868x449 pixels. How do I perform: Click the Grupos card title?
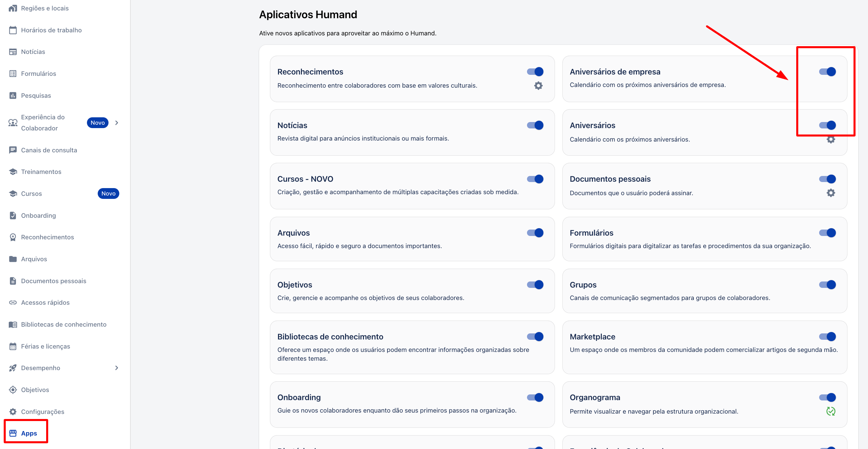click(x=583, y=285)
